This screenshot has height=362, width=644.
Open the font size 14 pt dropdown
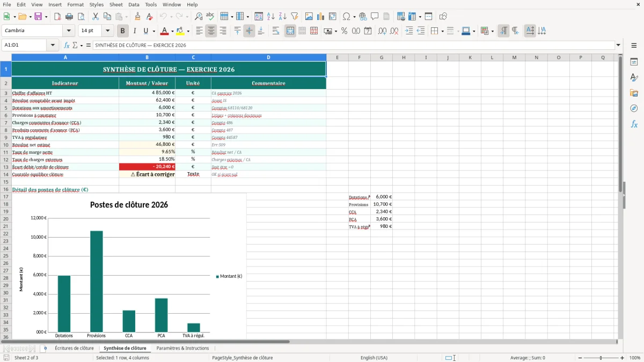[x=108, y=31]
